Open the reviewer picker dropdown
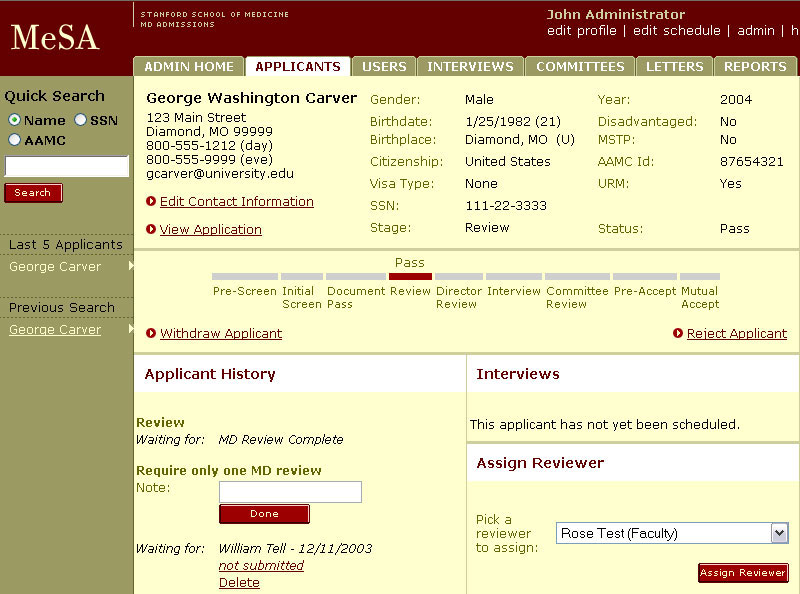The height and width of the screenshot is (594, 800). pyautogui.click(x=779, y=534)
